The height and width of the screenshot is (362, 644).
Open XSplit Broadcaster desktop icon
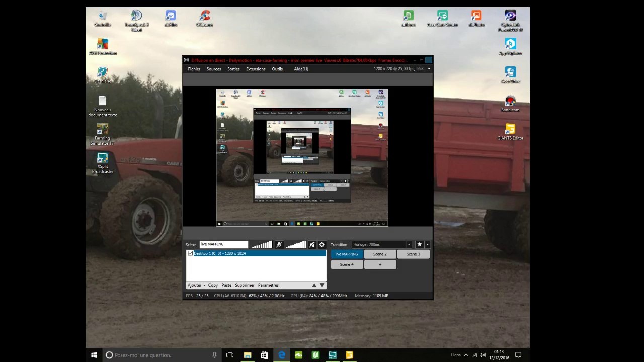click(x=103, y=163)
